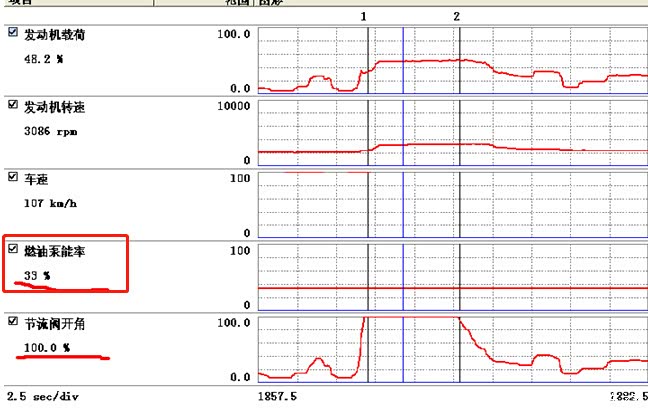
Task: Disable the 车速 checkbox
Action: point(12,177)
